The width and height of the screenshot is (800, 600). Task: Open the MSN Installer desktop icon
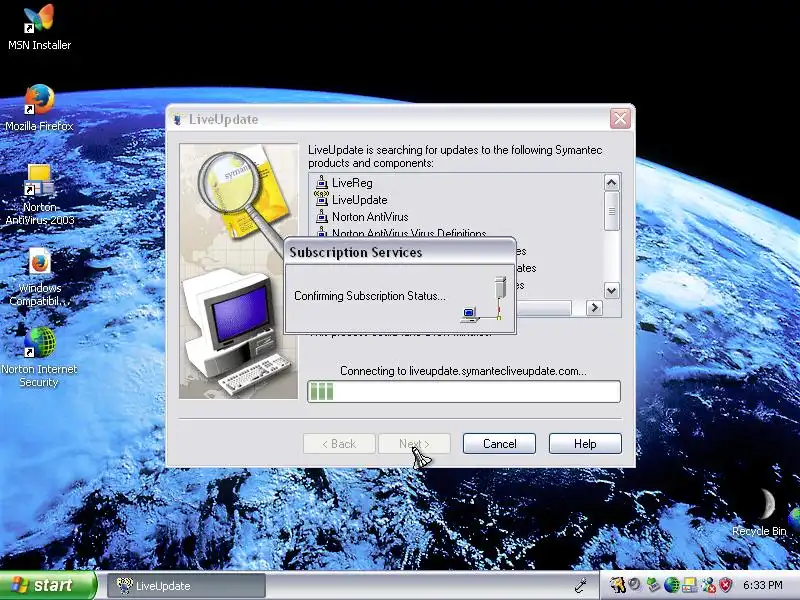point(39,28)
